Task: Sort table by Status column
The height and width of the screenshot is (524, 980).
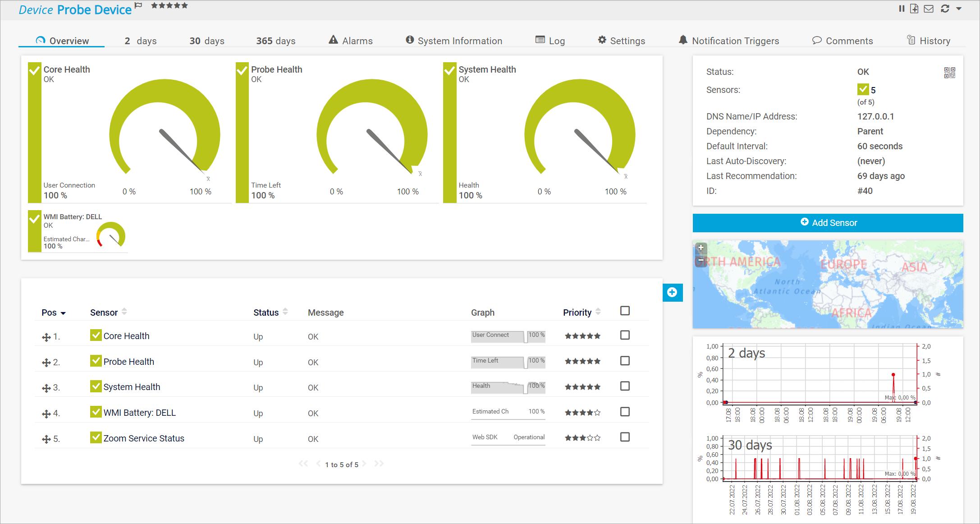Action: point(270,313)
